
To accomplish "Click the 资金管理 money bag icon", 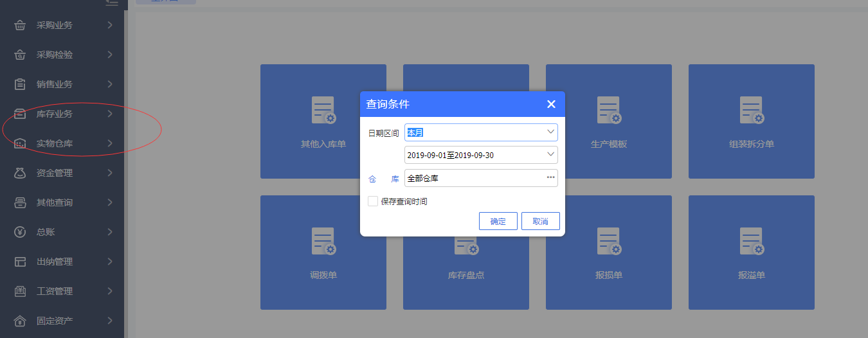I will pos(21,173).
